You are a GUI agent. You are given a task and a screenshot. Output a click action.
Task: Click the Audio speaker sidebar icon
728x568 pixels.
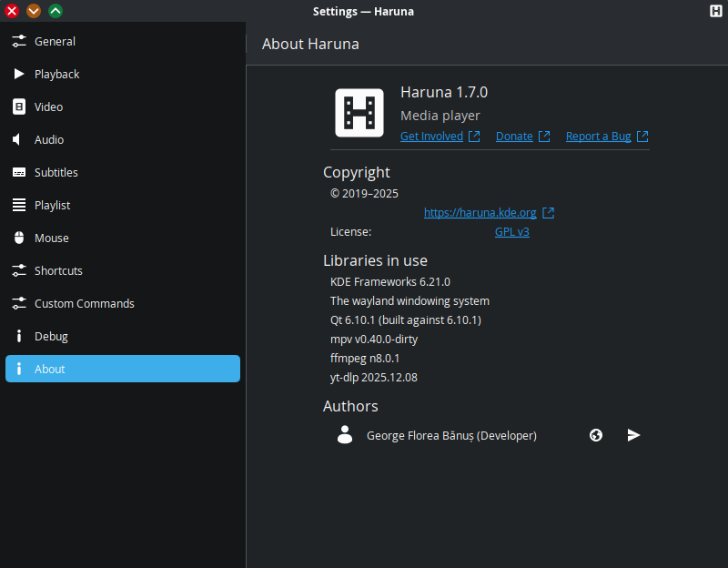18,139
